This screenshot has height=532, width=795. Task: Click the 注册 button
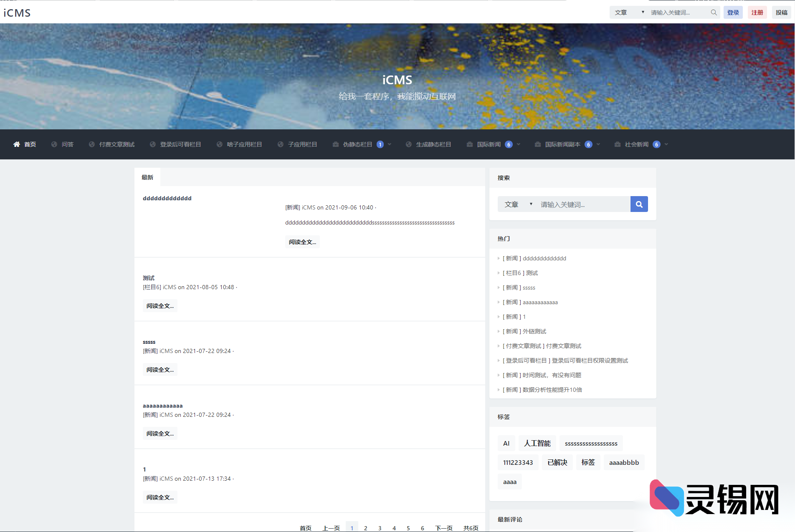point(757,12)
